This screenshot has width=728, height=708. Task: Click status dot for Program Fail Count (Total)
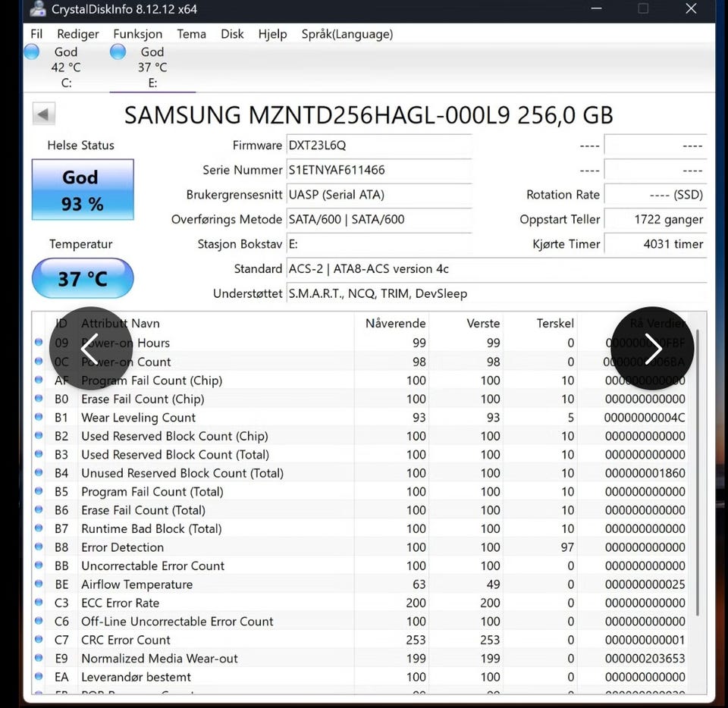click(x=39, y=491)
